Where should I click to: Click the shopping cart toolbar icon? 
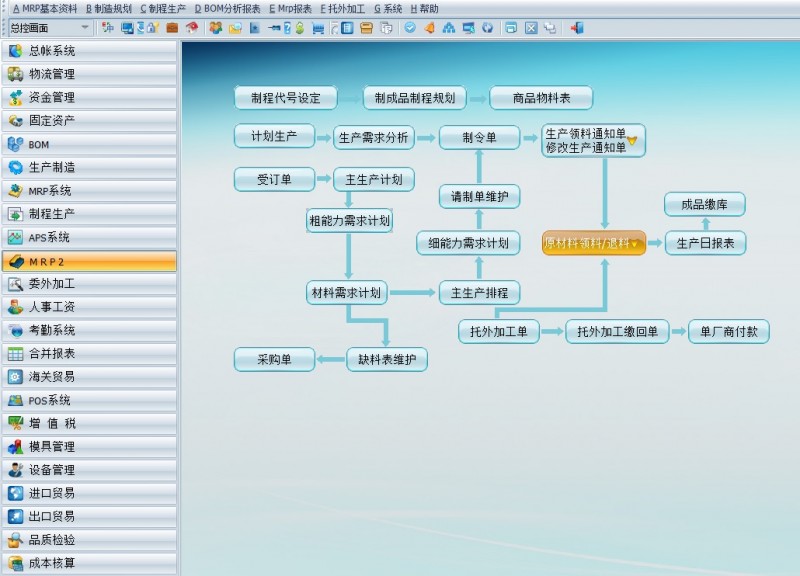[x=318, y=28]
